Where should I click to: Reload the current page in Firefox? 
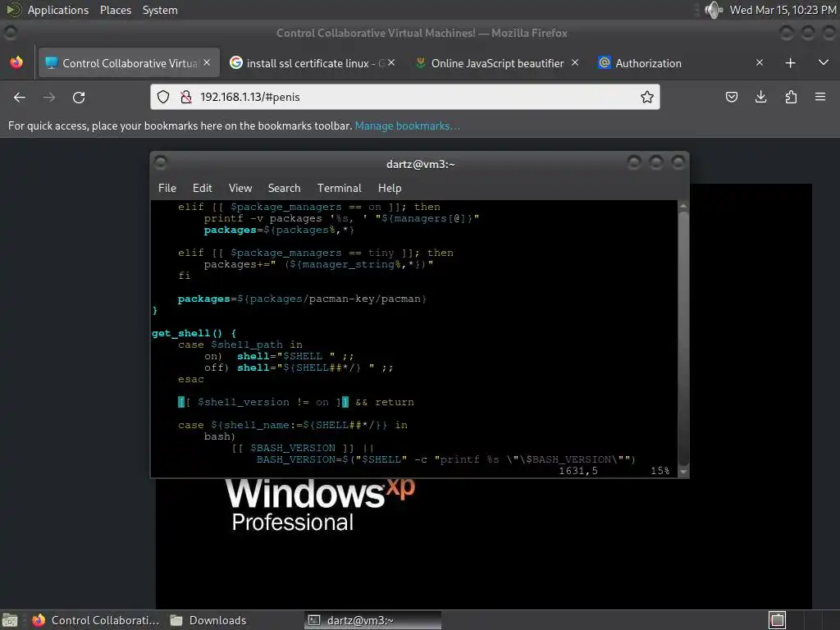click(79, 97)
